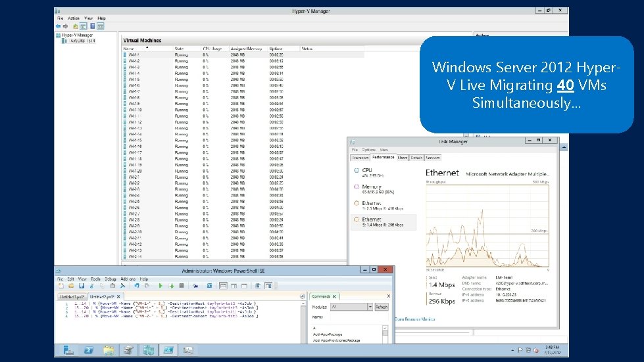Sort virtual machines by Name column header
This screenshot has height=362, width=644.
[x=147, y=49]
